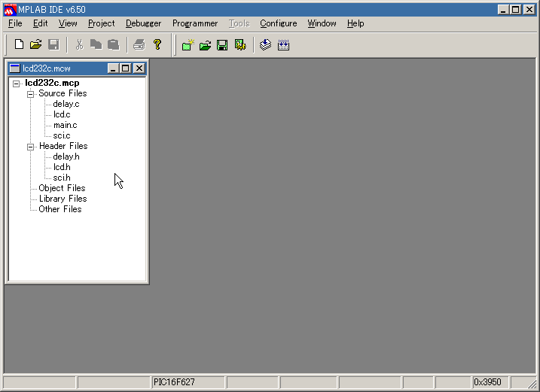Minimize the lcd232c.mcw project window
This screenshot has width=540, height=392.
pyautogui.click(x=113, y=68)
